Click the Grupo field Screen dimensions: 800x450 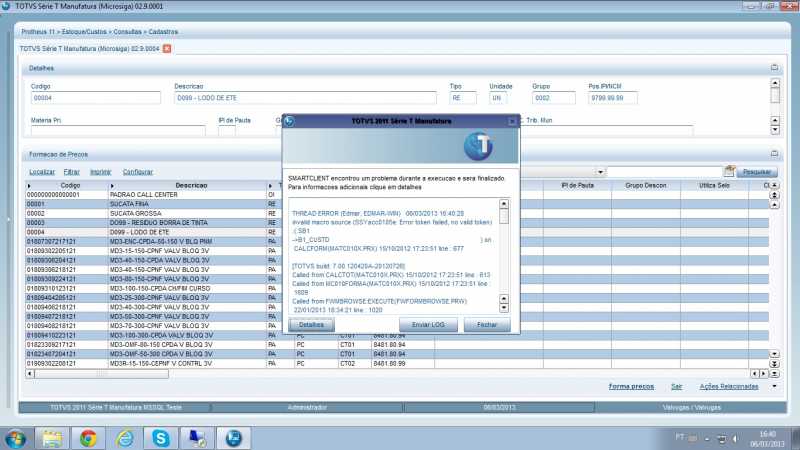coord(554,98)
